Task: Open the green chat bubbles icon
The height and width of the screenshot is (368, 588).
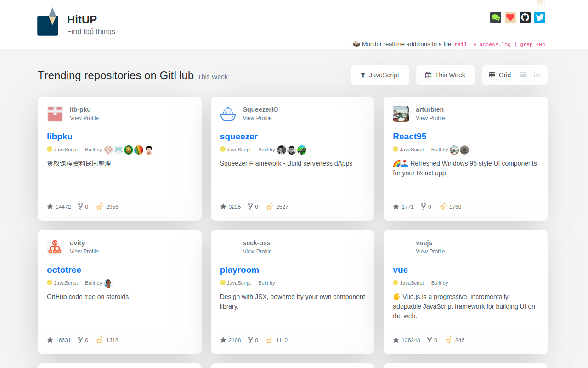Action: [x=496, y=17]
